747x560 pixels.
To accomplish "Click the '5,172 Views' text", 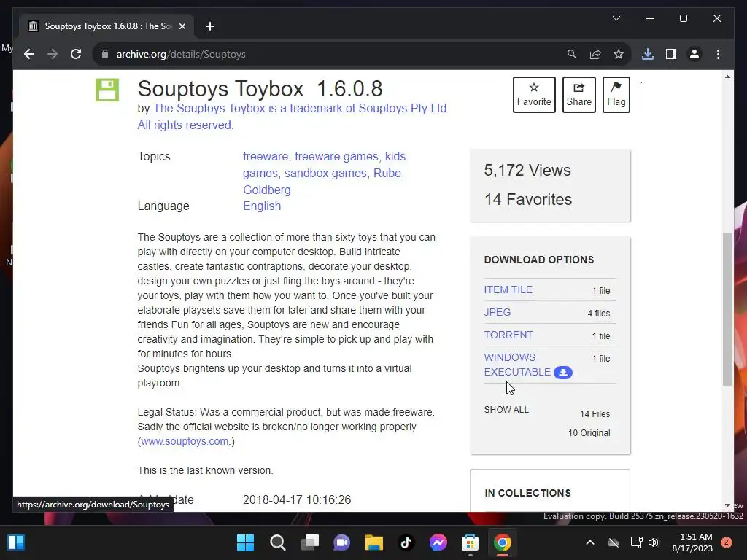I will point(527,170).
